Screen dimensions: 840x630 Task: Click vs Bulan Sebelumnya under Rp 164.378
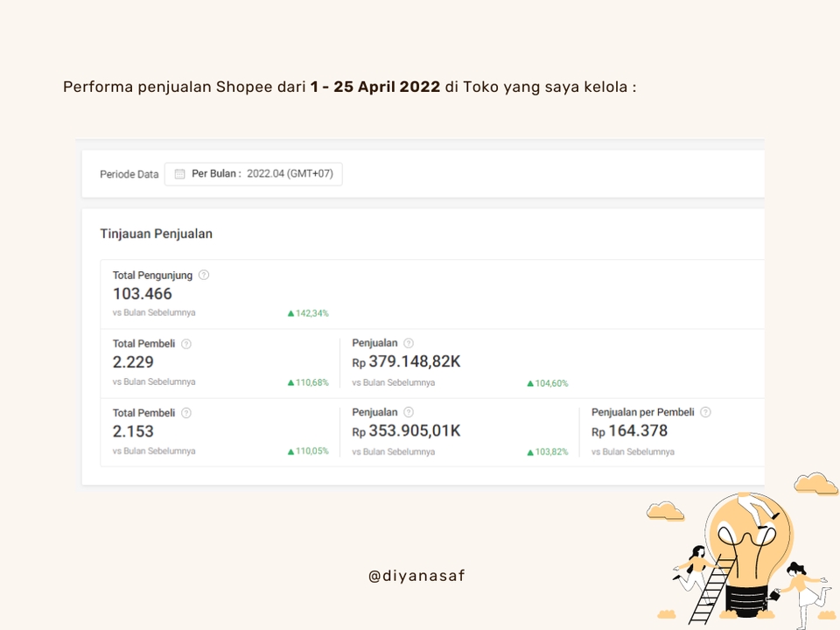pyautogui.click(x=633, y=452)
